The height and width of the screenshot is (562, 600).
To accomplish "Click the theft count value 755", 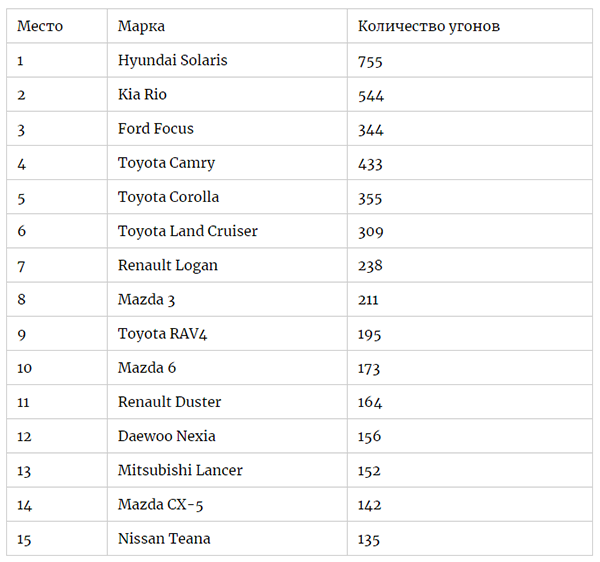I will coord(370,61).
